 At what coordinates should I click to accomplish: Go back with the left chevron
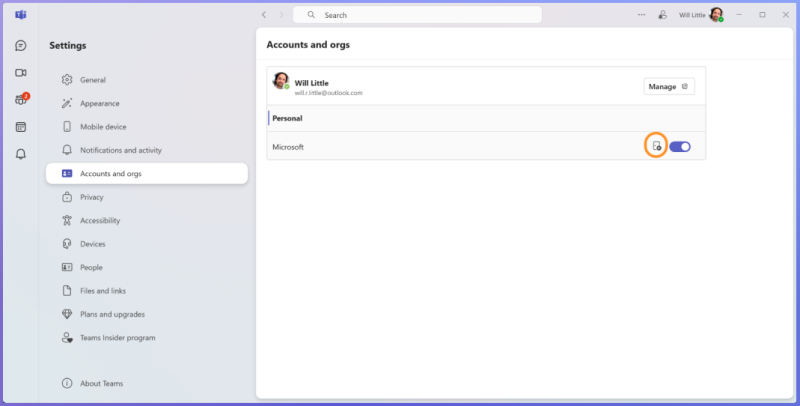click(264, 15)
